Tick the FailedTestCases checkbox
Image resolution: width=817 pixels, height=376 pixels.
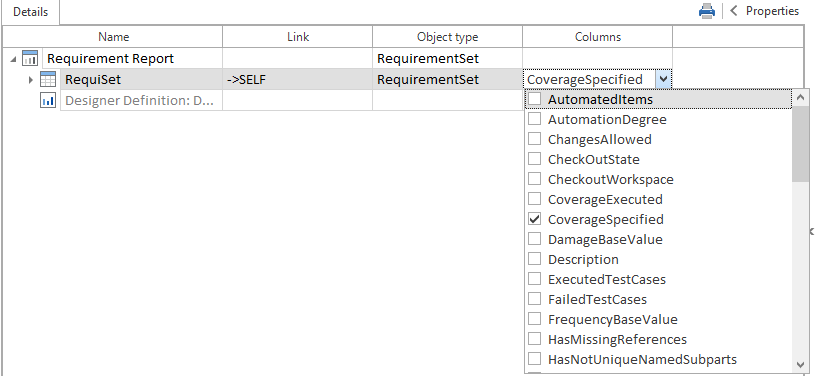coord(535,299)
